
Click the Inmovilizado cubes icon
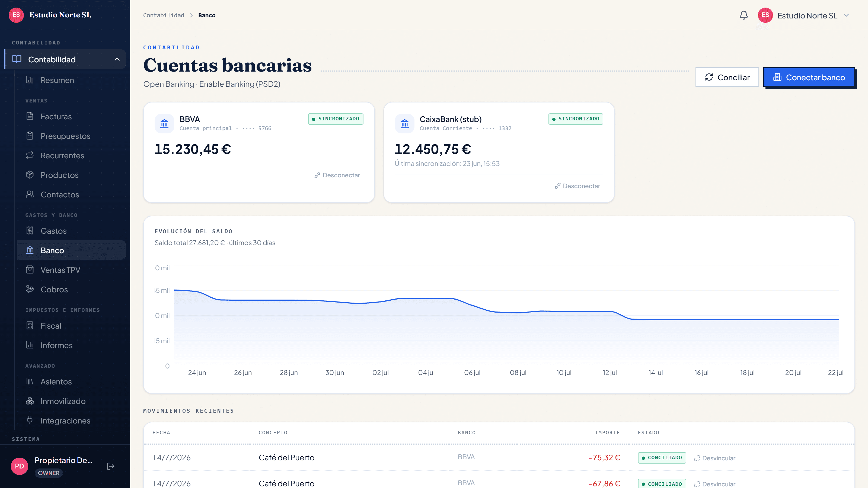pos(30,401)
